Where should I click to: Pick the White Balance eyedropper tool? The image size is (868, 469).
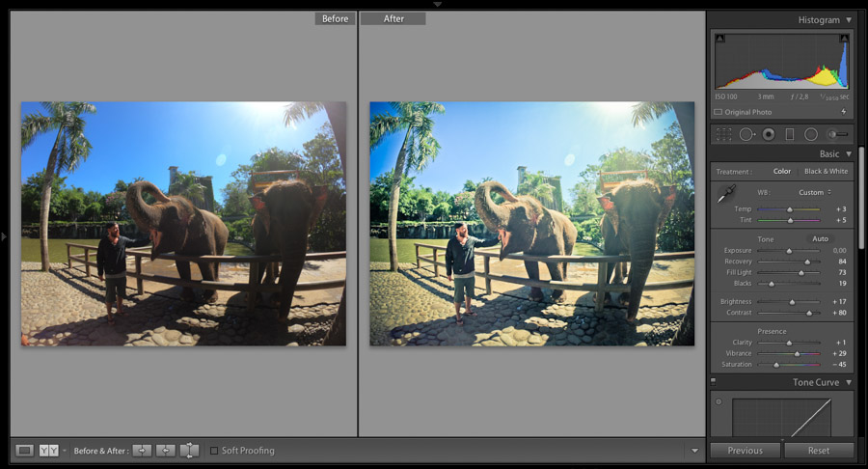point(725,194)
